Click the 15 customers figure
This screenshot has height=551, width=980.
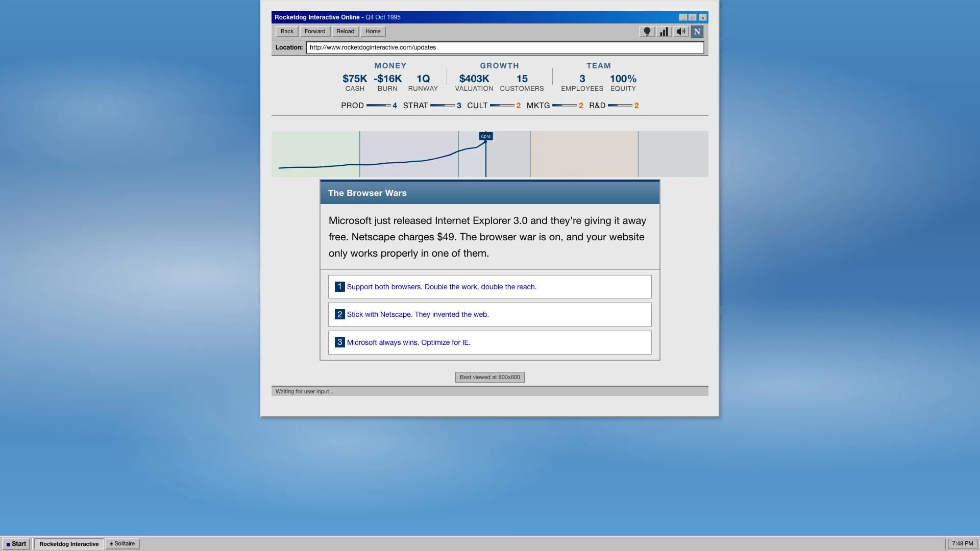[x=522, y=79]
